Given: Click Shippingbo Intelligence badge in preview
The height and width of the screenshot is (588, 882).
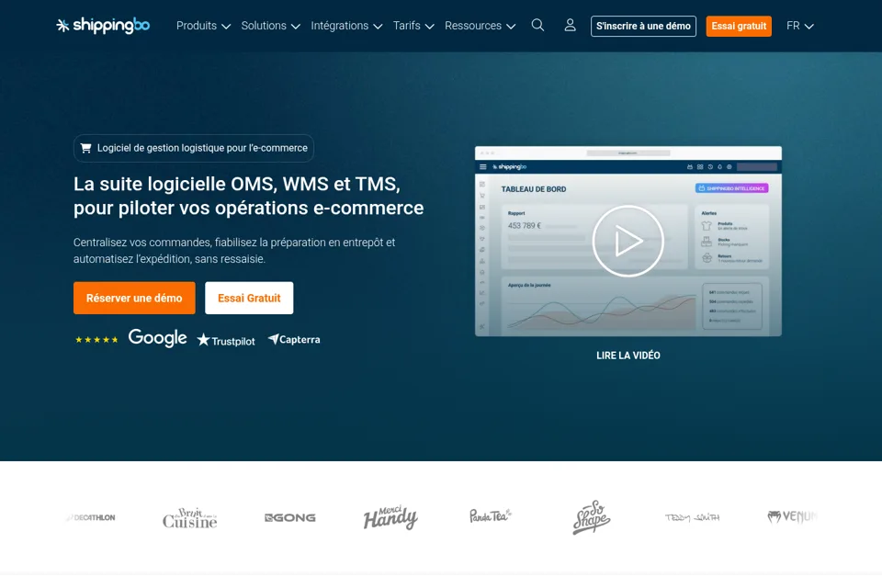Looking at the screenshot, I should click(x=732, y=188).
